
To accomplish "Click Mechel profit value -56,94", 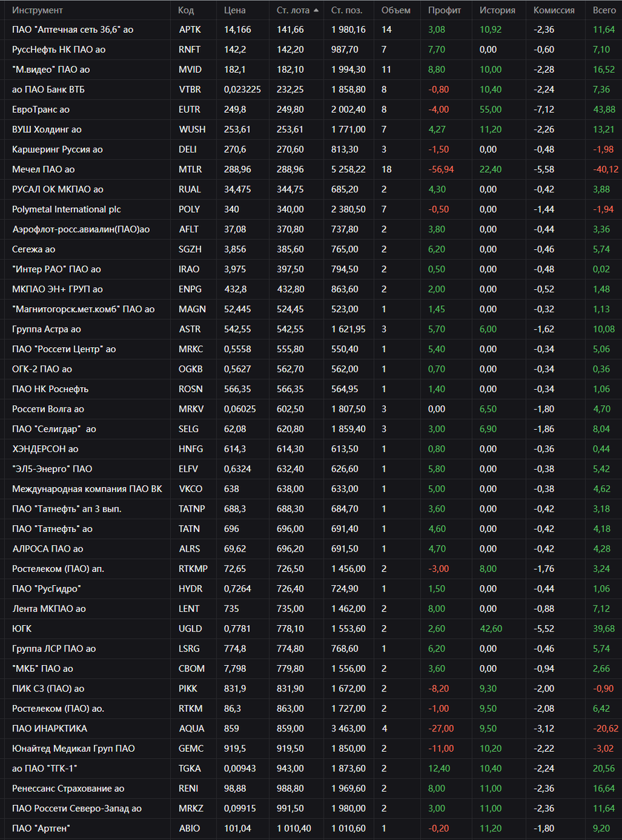I will coord(441,169).
